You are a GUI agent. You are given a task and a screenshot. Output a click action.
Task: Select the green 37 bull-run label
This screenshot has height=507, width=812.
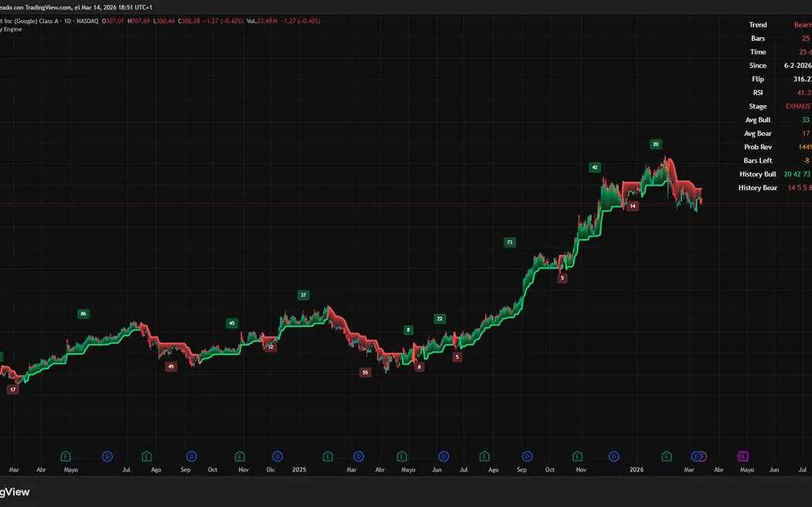[x=303, y=295]
